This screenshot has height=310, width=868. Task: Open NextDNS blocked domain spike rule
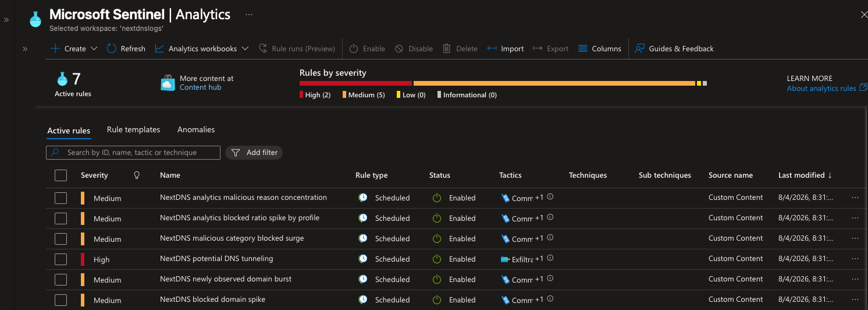[x=212, y=300]
